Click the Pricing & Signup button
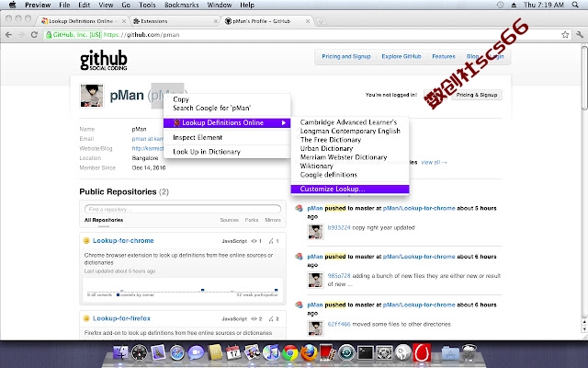588x368 pixels. click(x=477, y=95)
